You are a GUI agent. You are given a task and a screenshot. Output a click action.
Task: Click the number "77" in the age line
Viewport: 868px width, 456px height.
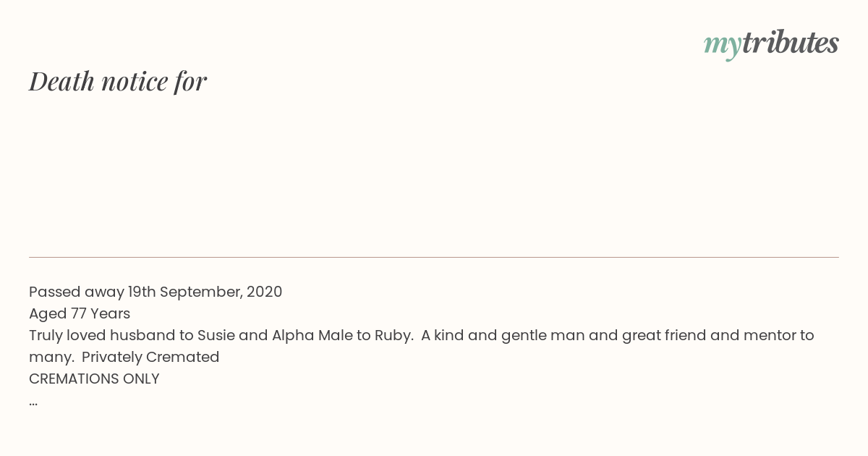pos(79,313)
